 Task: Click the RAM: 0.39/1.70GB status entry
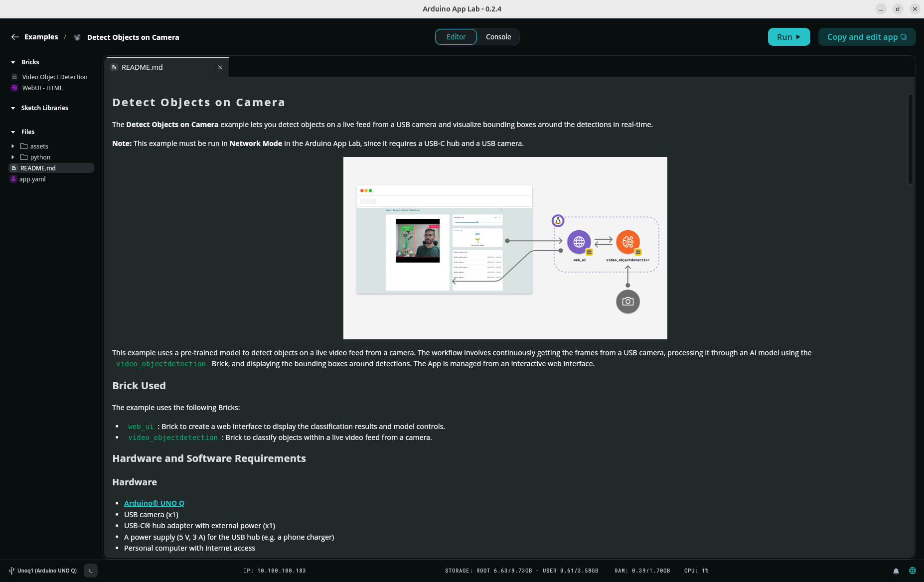642,571
